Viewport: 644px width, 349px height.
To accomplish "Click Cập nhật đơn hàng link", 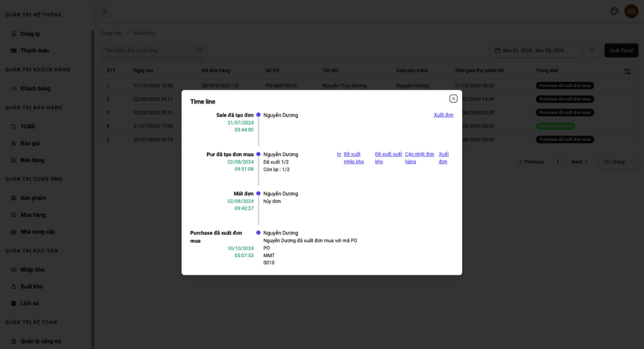I will pyautogui.click(x=419, y=157).
